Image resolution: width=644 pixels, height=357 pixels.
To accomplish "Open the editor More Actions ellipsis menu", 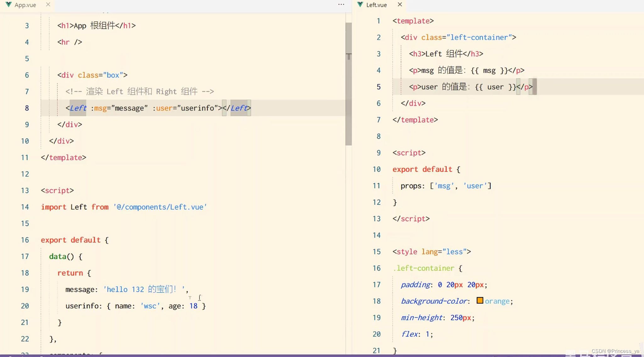I will tap(341, 4).
